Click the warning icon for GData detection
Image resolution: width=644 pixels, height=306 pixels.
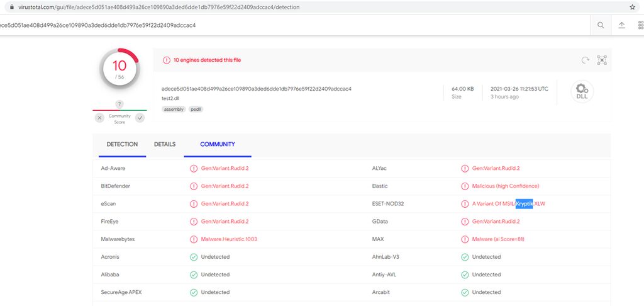(465, 222)
